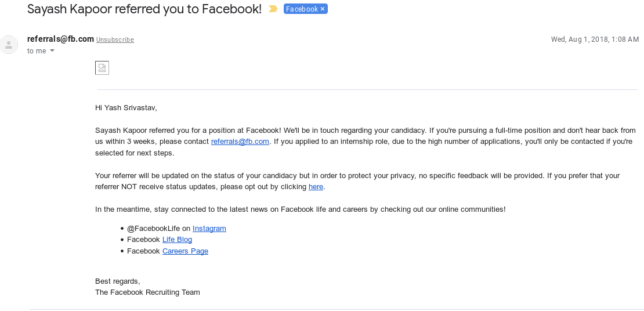Click the greeting 'Hi Yash Srivastav'
The image size is (644, 311).
coord(126,108)
